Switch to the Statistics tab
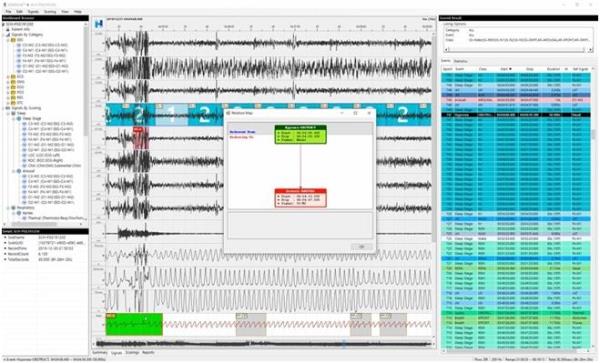Image resolution: width=600 pixels, height=363 pixels. point(461,61)
